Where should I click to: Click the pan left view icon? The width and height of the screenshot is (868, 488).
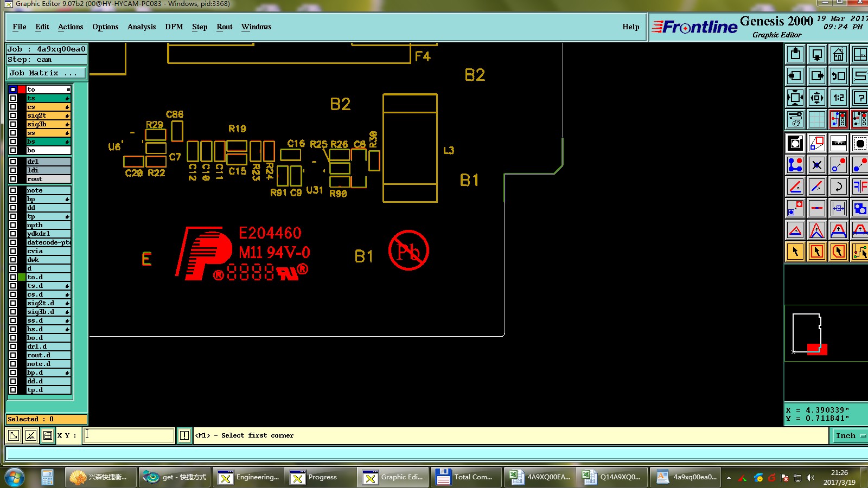point(795,76)
